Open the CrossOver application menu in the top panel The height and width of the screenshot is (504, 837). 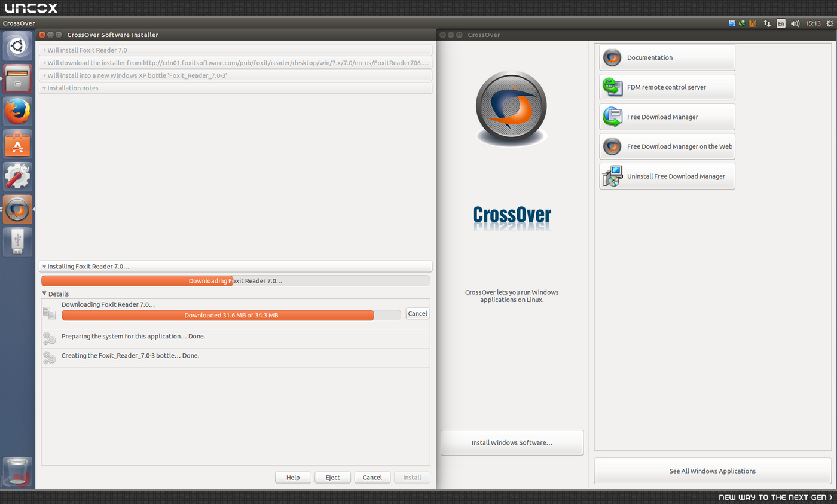click(x=19, y=23)
